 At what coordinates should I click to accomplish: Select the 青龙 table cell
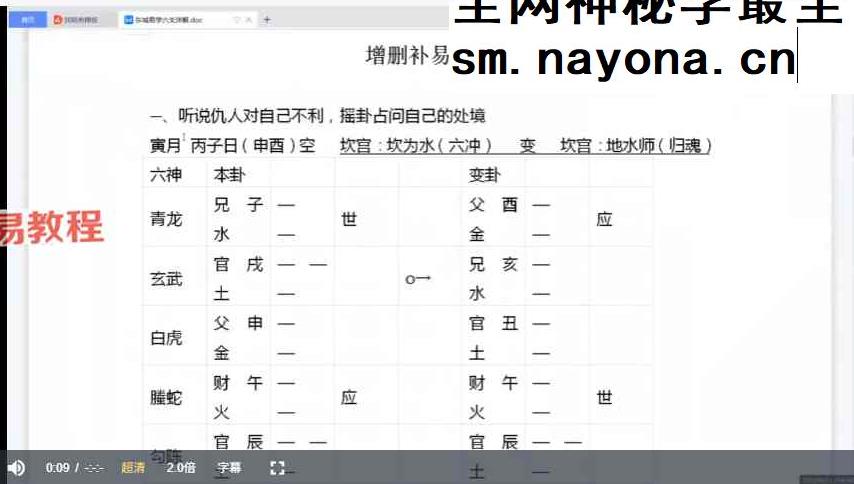tap(175, 219)
